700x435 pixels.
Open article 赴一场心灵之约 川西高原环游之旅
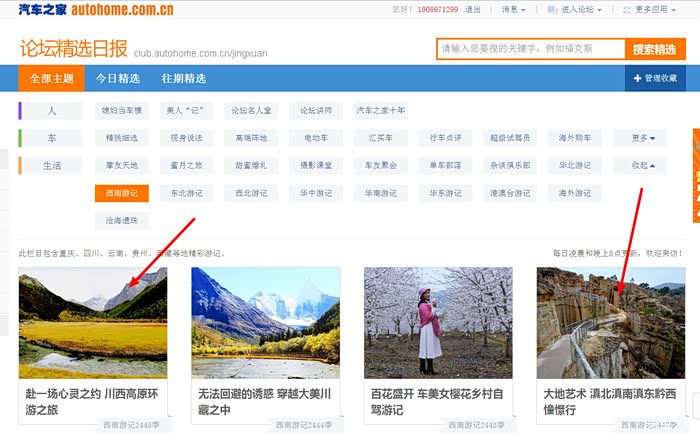92,402
